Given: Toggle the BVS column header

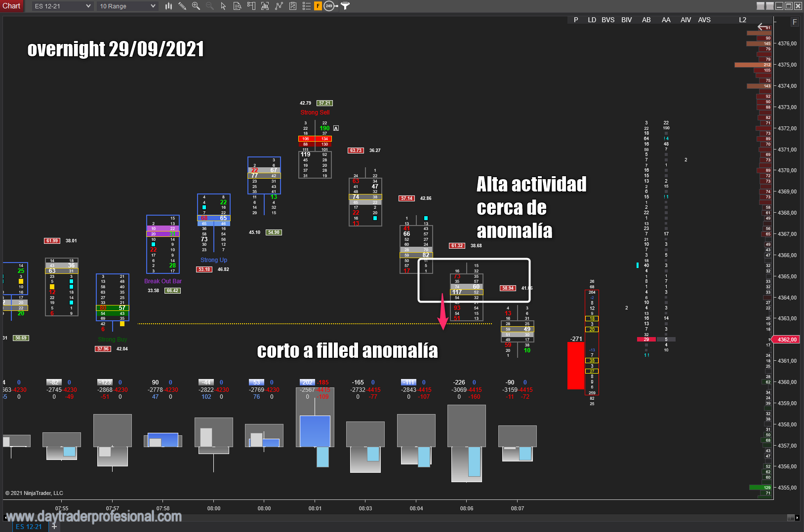Looking at the screenshot, I should click(x=608, y=20).
